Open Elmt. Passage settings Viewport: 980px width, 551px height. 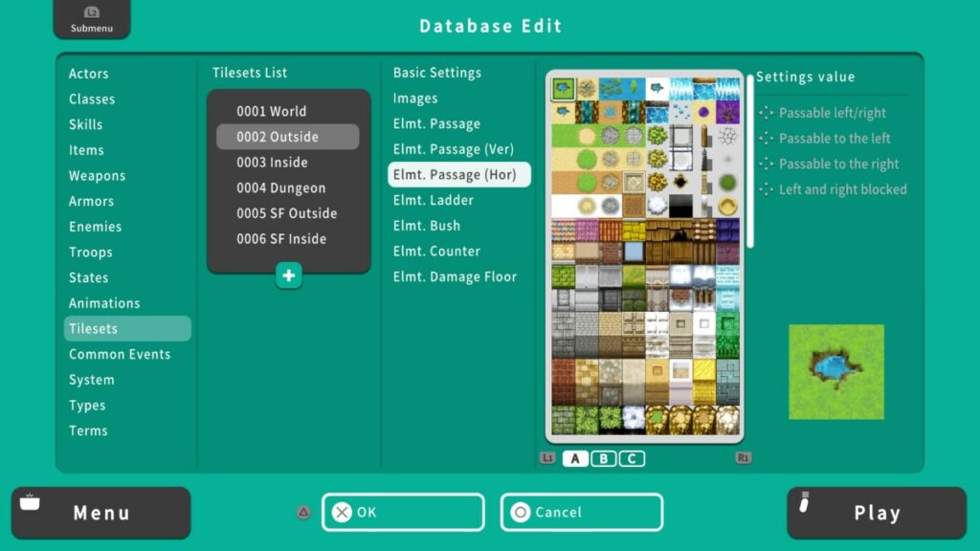click(x=436, y=123)
